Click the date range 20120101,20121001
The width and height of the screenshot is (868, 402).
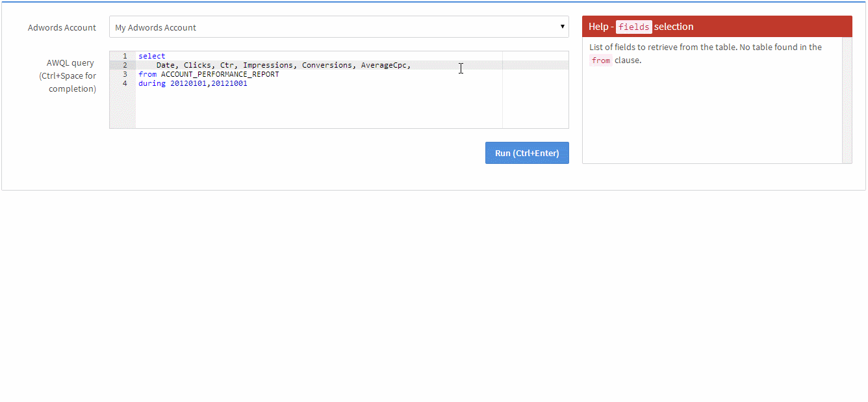(209, 84)
